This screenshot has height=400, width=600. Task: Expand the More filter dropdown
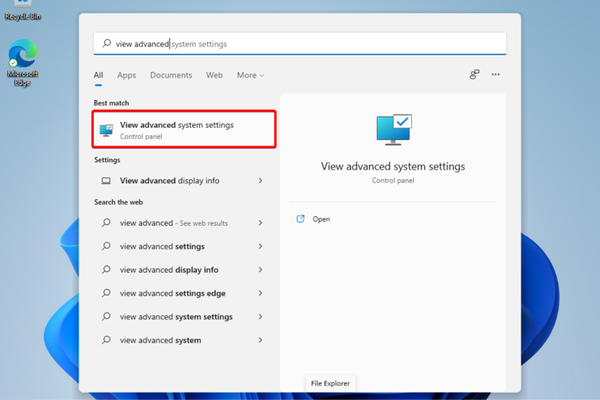coord(250,75)
